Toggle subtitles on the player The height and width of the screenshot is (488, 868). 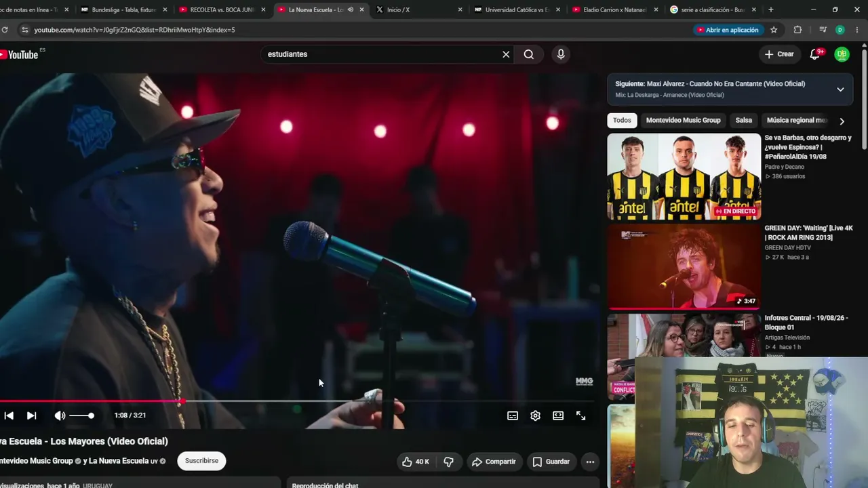(x=513, y=415)
